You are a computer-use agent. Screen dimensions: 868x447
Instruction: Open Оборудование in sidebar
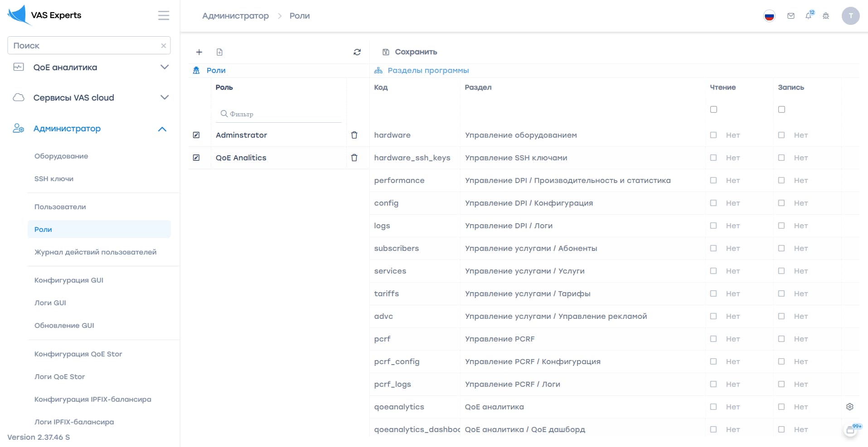coord(61,156)
